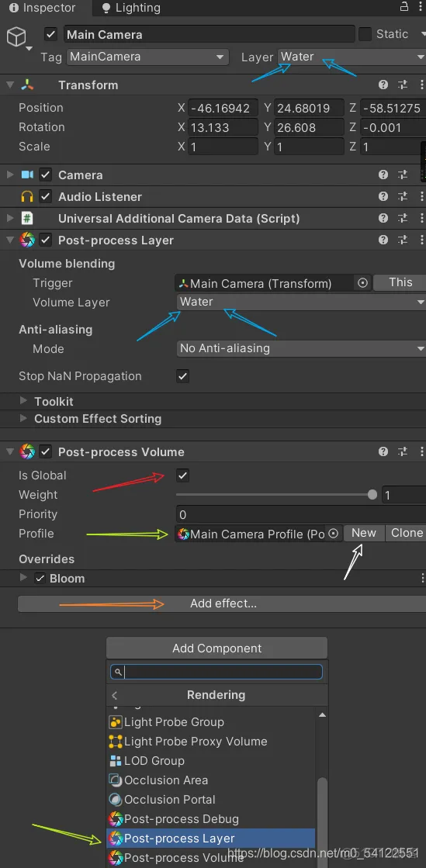Edit Scale X value field
The image size is (426, 868).
223,147
